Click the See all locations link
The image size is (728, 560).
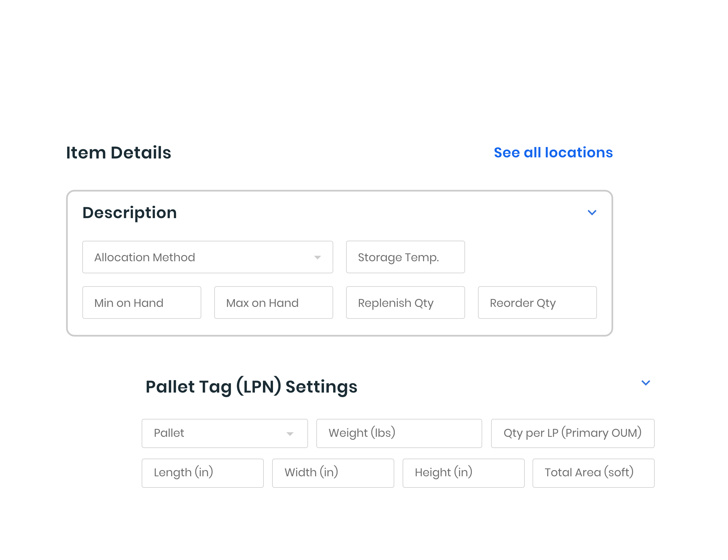point(553,153)
